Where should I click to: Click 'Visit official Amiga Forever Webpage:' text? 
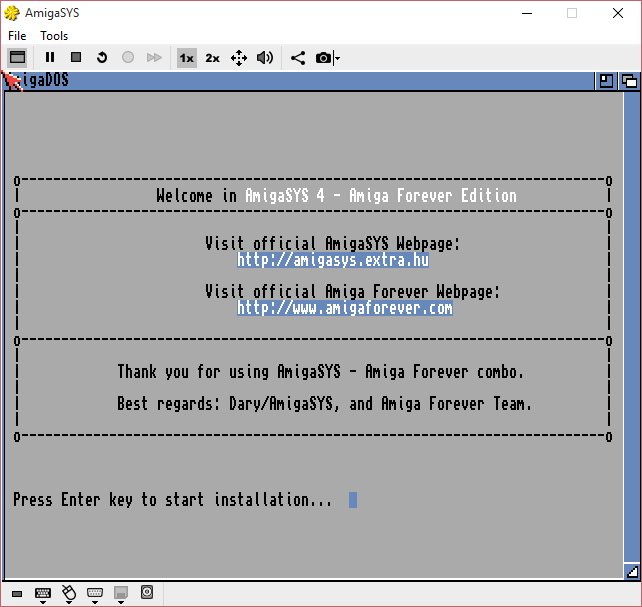pyautogui.click(x=353, y=291)
